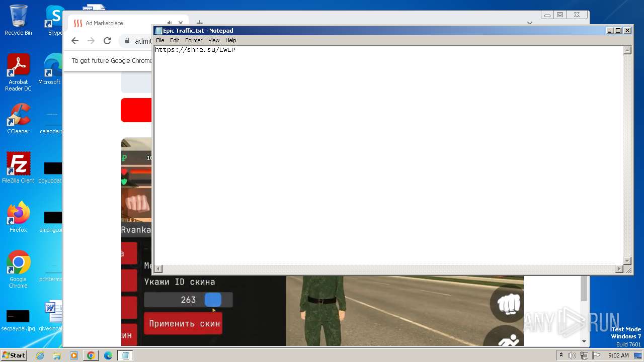Open the View menu in Notepad
This screenshot has width=644, height=362.
click(x=214, y=40)
